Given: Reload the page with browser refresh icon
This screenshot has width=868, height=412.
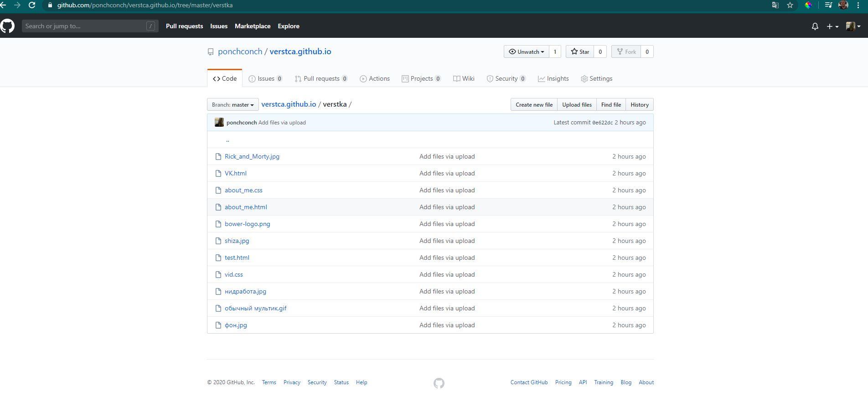Looking at the screenshot, I should (x=32, y=5).
